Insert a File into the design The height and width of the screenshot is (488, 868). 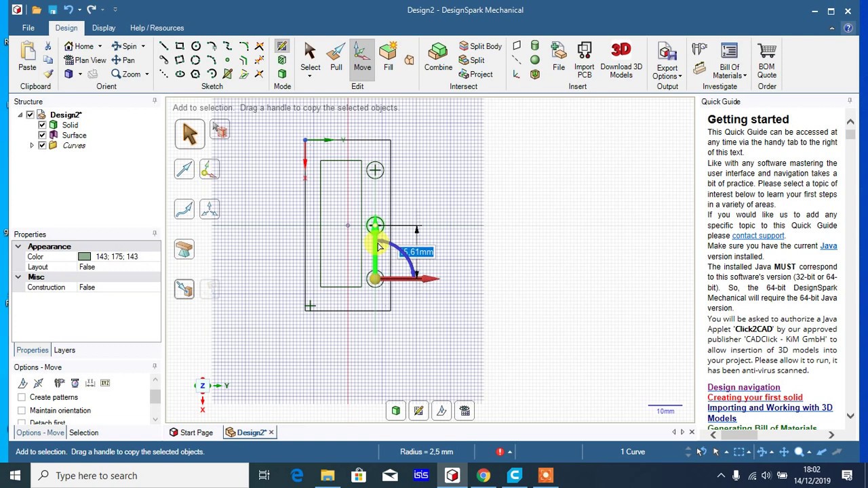click(x=559, y=56)
